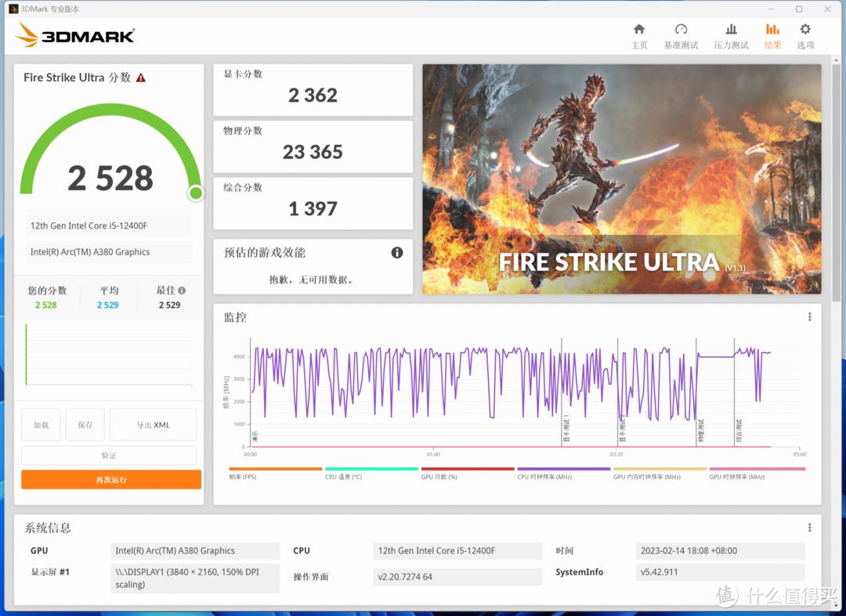Image resolution: width=846 pixels, height=616 pixels.
Task: Open the 系统信息 panel kebab menu
Action: click(809, 527)
